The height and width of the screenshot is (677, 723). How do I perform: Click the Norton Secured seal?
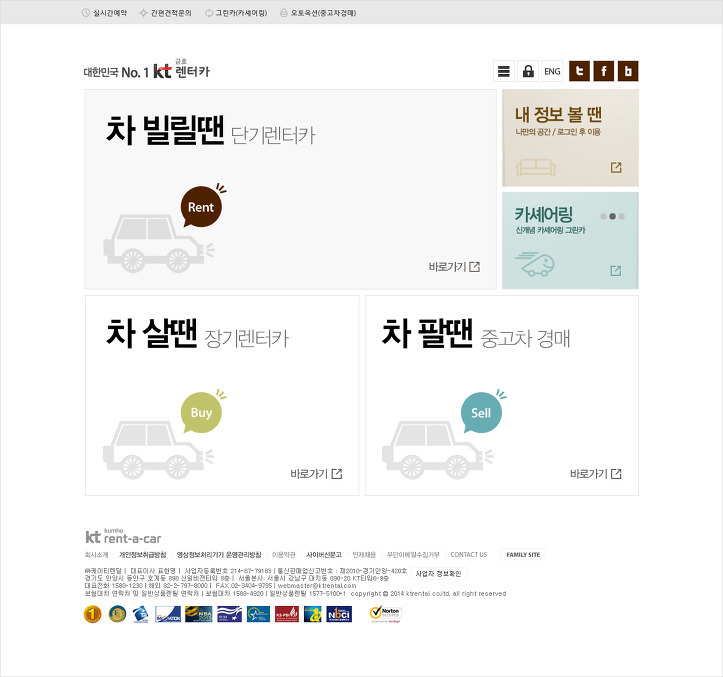[386, 614]
